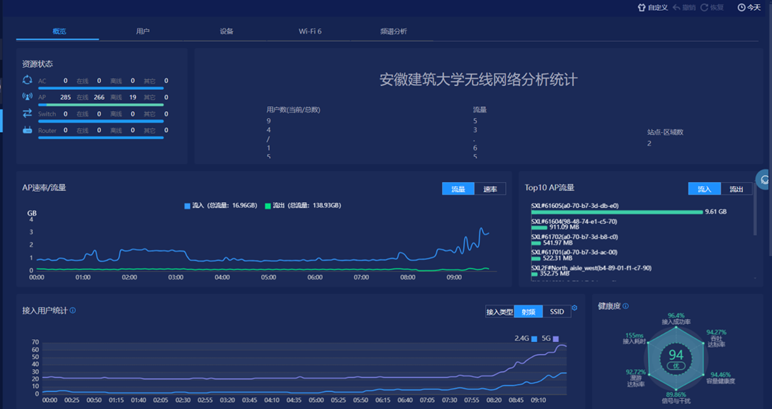
Task: Click top AP SXL#61605 entry
Action: coord(575,205)
